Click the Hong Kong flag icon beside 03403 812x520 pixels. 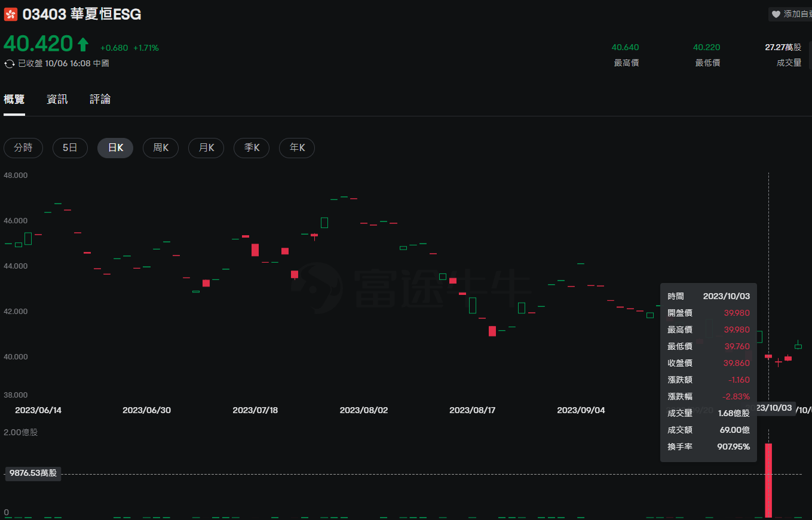click(x=11, y=15)
